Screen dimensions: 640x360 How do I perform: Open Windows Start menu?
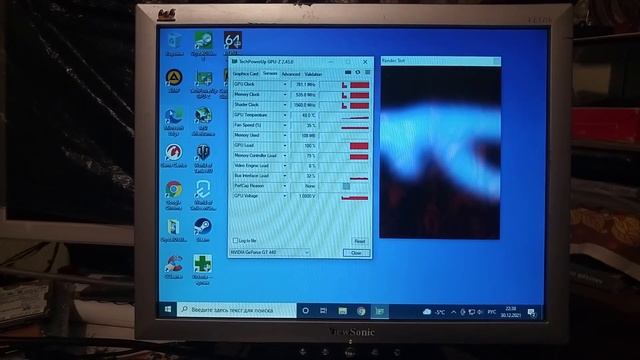point(168,310)
